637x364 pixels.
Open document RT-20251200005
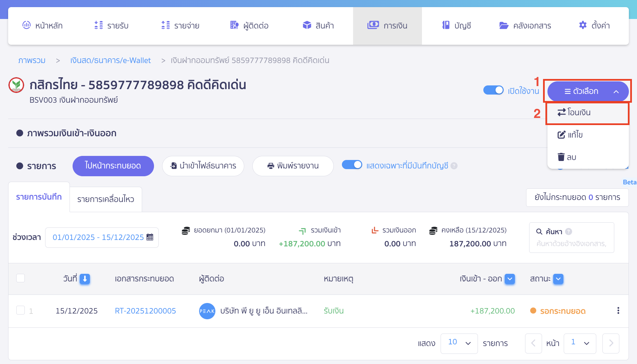(x=146, y=310)
